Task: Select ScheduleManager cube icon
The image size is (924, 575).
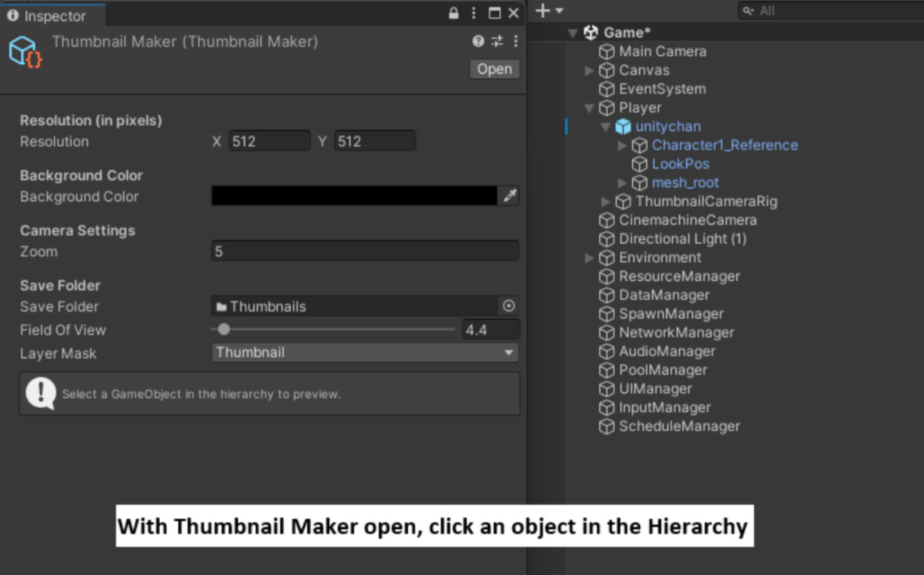Action: [607, 426]
